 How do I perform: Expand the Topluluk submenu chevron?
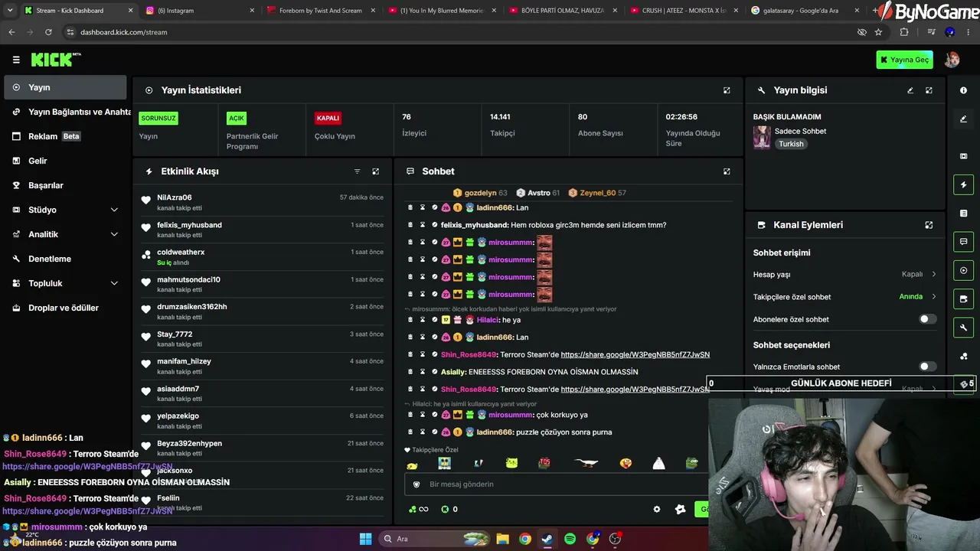[x=114, y=283]
